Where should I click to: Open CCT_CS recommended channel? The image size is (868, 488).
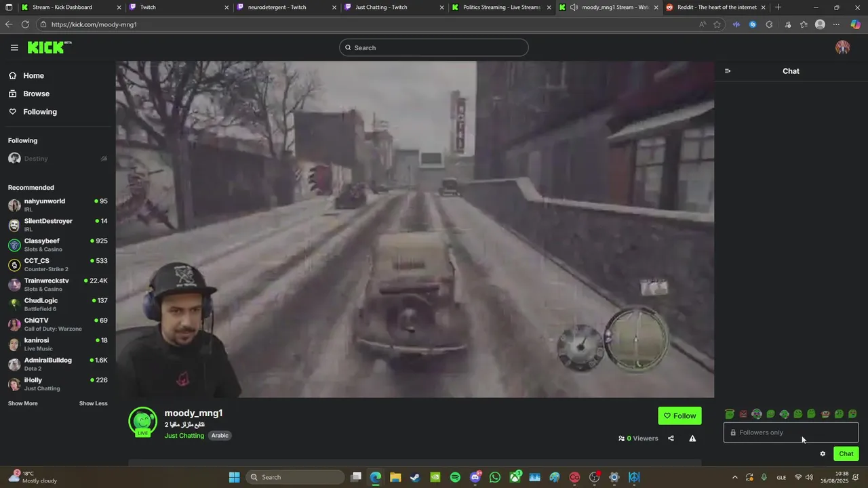point(58,265)
